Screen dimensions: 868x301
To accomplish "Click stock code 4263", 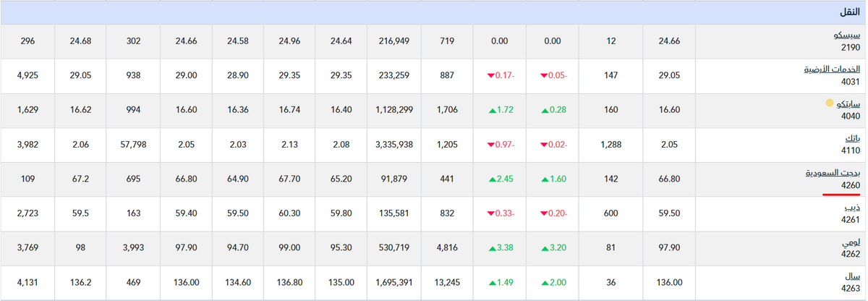I will click(x=851, y=289).
